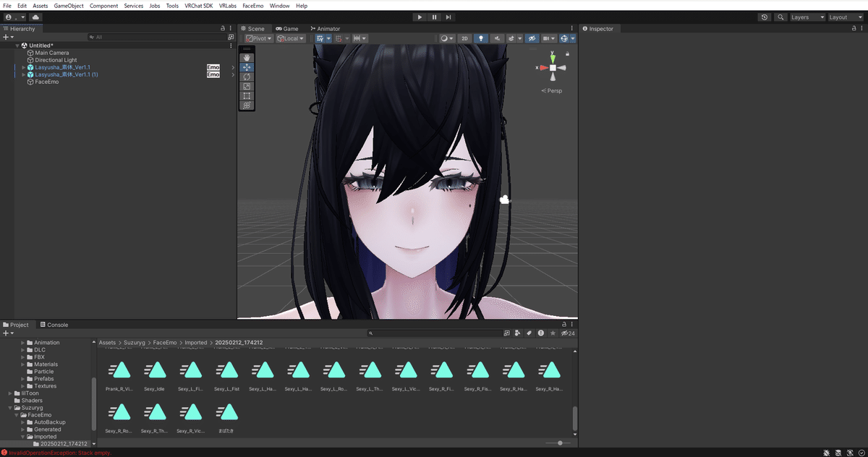Click the Project search field
Viewport: 868px width, 457px height.
434,333
